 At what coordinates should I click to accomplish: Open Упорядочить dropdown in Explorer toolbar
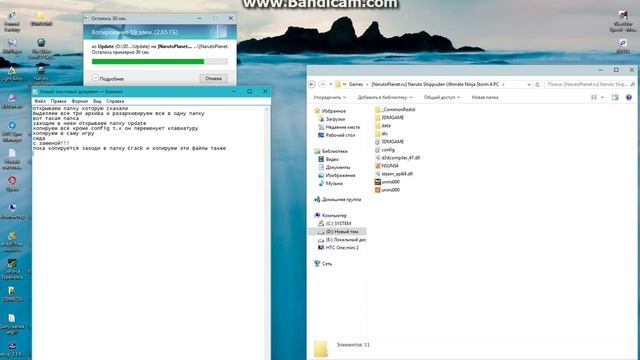(x=329, y=98)
